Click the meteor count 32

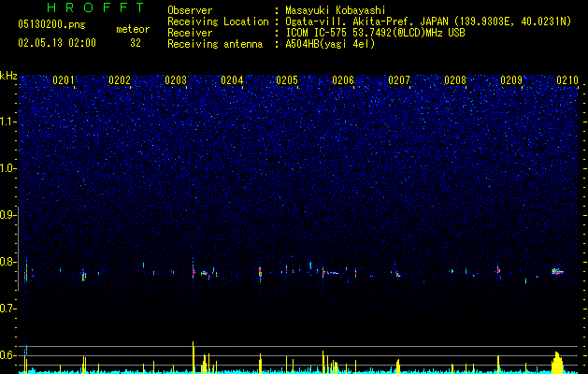136,43
